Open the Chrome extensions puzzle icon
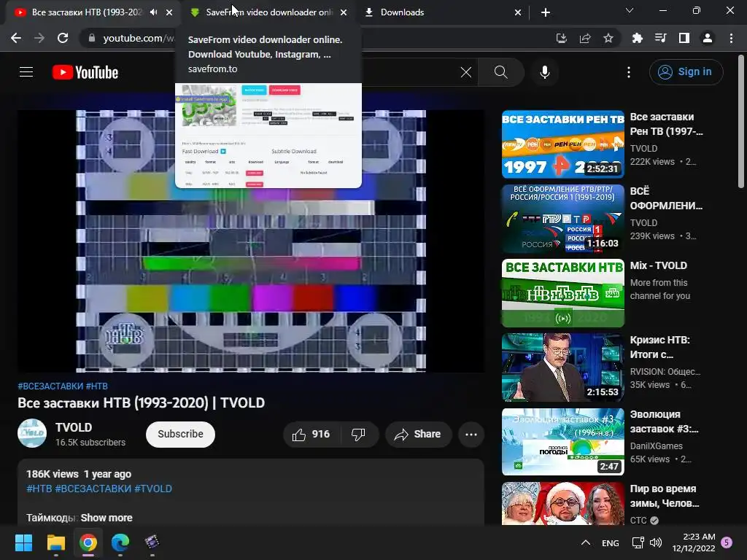 pos(637,38)
